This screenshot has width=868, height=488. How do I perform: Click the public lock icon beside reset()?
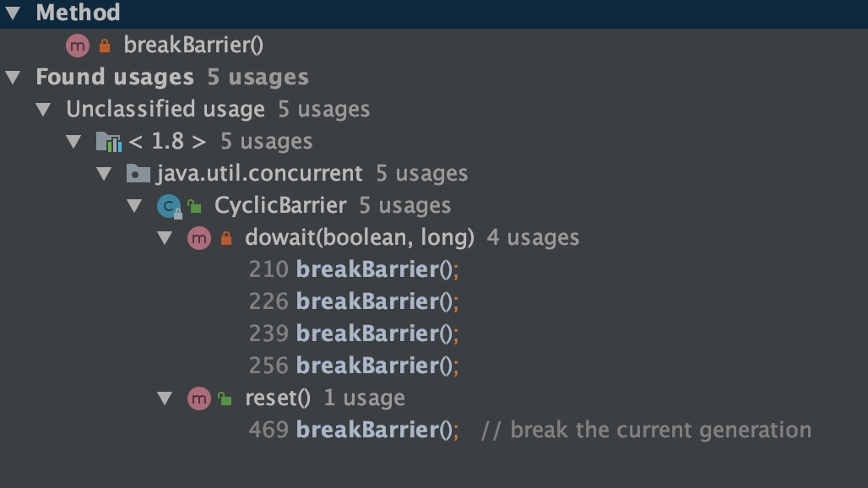tap(225, 399)
